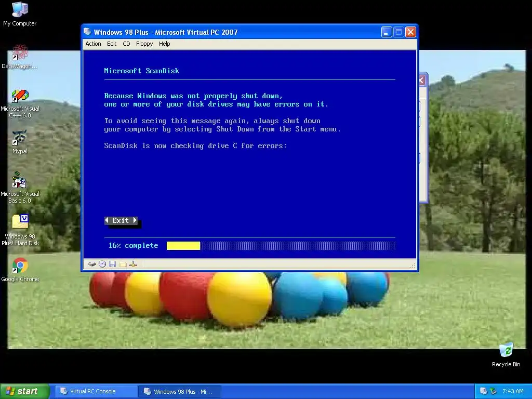This screenshot has width=532, height=399.
Task: Click the Windows 98 Plus taskbar button
Action: coord(180,392)
